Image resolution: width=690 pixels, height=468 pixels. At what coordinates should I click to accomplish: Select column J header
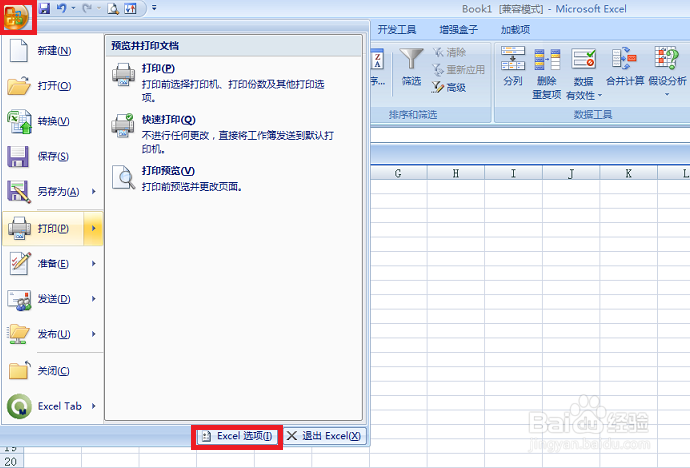[571, 173]
